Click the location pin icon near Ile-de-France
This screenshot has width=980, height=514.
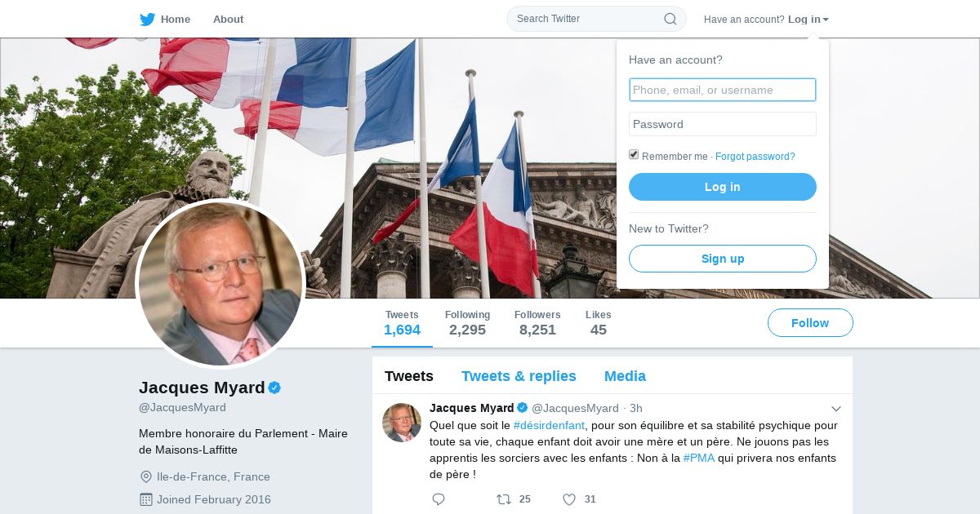146,477
